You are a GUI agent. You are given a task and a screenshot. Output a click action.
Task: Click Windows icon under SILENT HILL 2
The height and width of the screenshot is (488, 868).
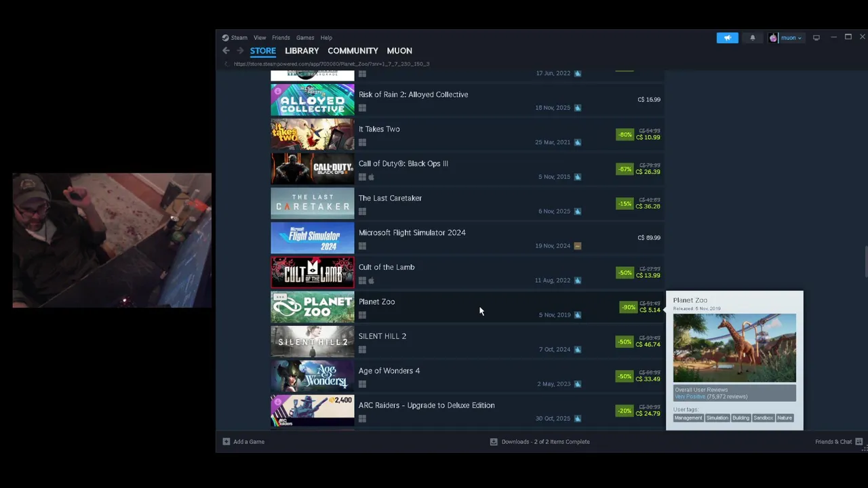click(362, 350)
